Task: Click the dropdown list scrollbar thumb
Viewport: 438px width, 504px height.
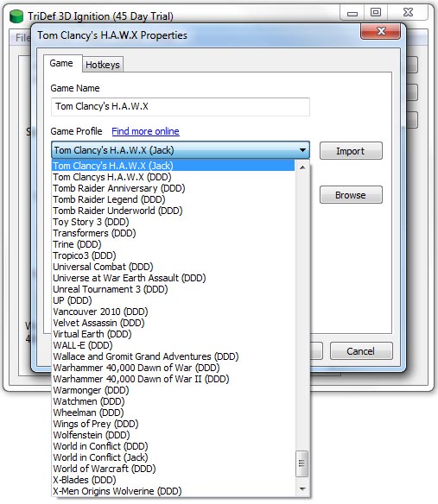Action: point(302,463)
